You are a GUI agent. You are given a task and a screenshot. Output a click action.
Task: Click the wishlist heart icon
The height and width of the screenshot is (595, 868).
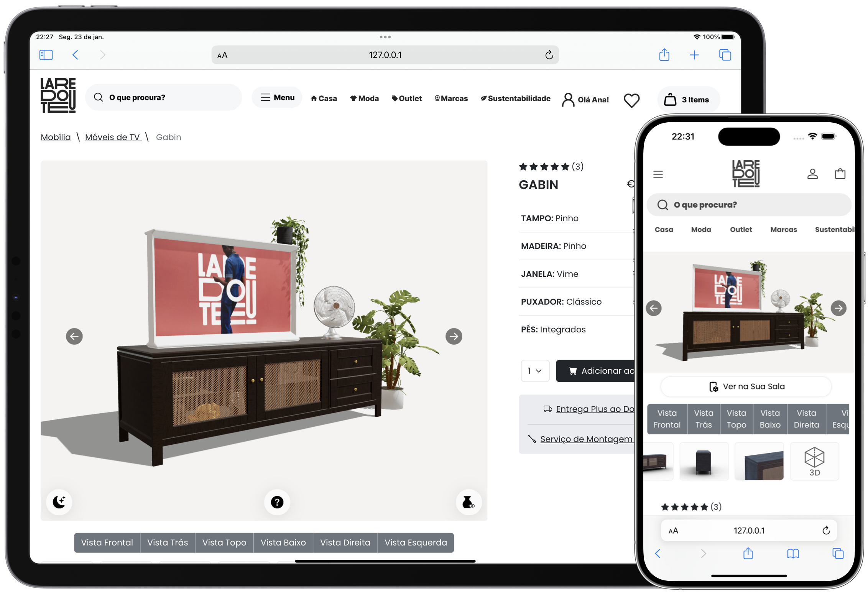[x=632, y=100]
